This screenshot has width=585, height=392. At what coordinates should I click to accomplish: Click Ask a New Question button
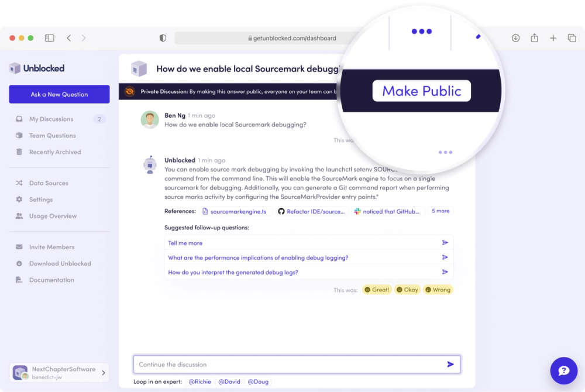(x=59, y=94)
